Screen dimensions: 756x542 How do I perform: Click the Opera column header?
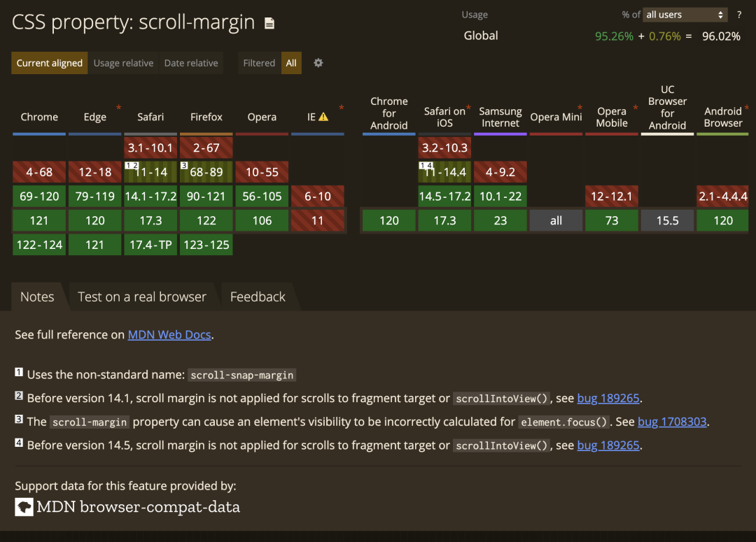(262, 117)
